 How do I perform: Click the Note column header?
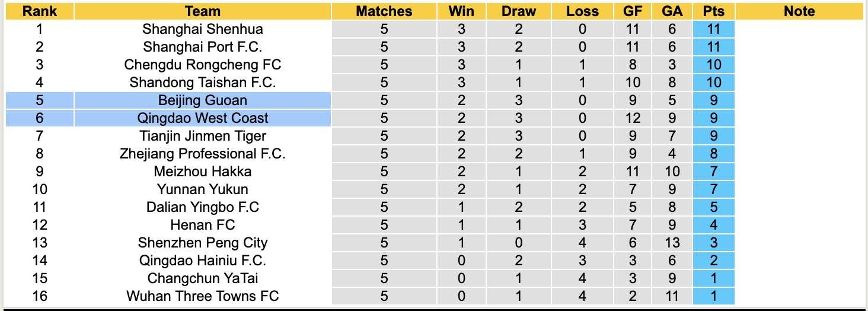pyautogui.click(x=799, y=11)
